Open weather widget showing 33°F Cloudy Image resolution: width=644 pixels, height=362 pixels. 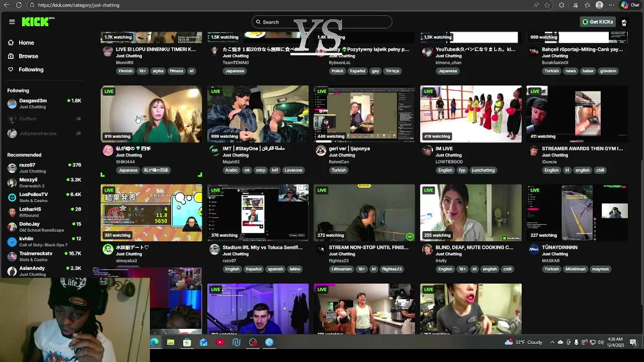pyautogui.click(x=524, y=342)
